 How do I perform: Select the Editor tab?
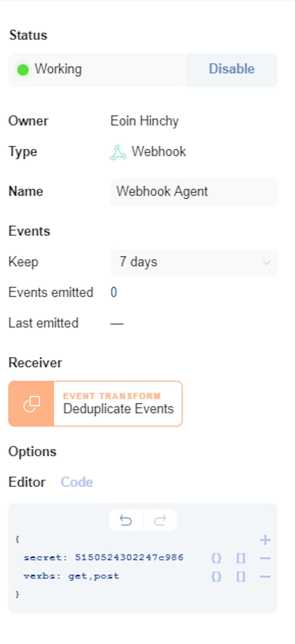click(x=27, y=482)
